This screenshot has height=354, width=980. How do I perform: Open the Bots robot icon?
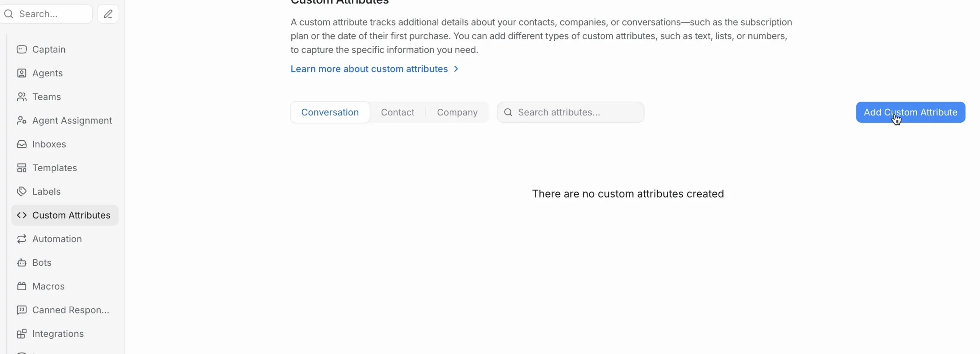[22, 263]
